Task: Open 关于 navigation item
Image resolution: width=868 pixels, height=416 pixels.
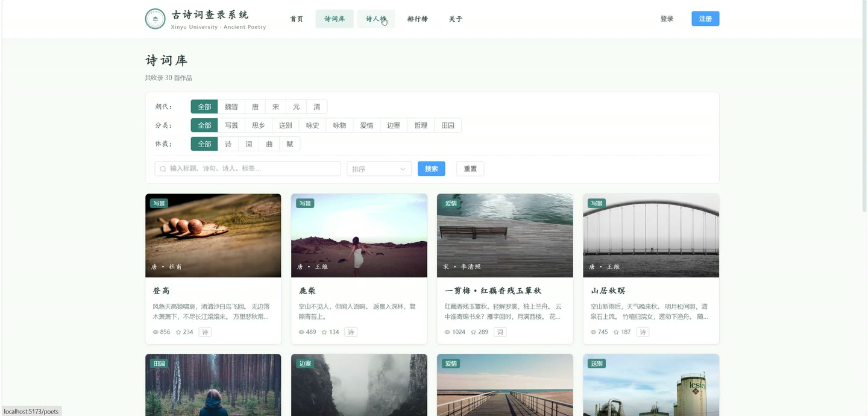Action: 456,19
